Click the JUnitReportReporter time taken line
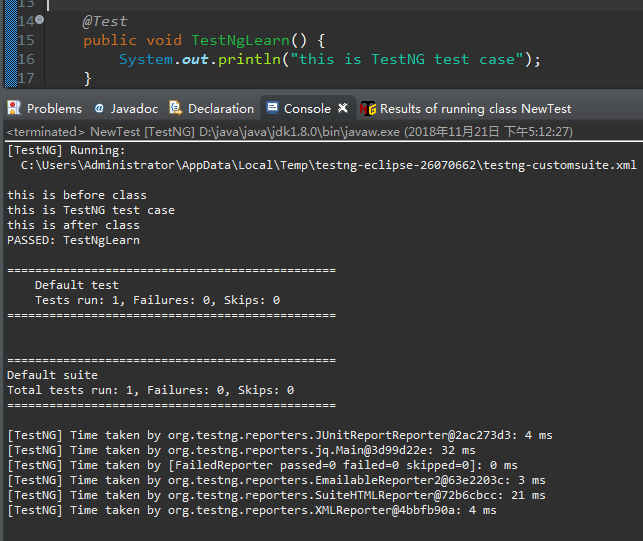 click(x=280, y=435)
